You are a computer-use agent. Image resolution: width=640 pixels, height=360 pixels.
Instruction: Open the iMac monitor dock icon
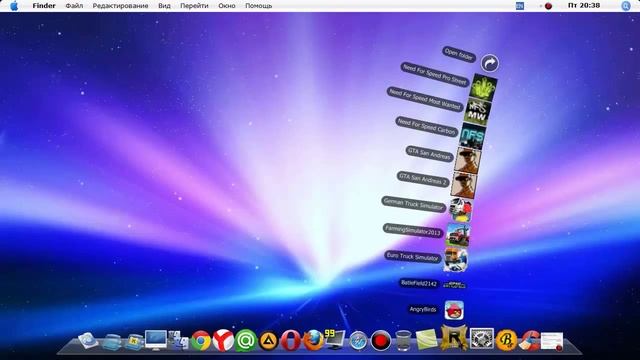pos(156,340)
